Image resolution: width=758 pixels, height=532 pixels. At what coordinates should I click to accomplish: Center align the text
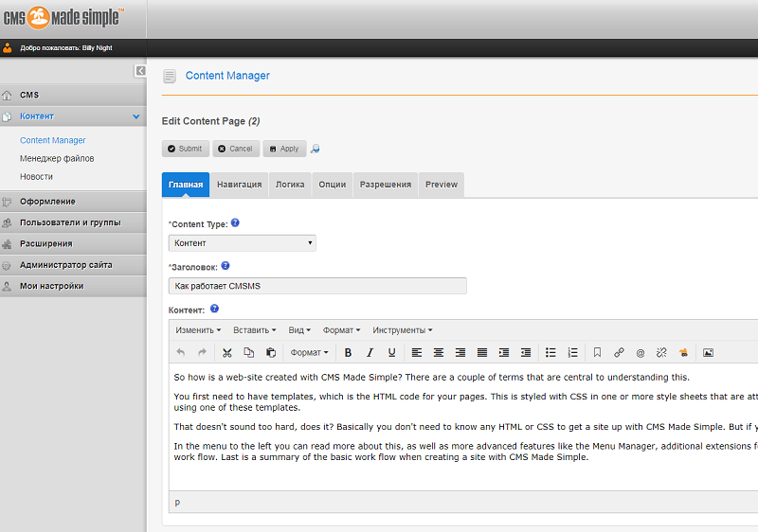tap(439, 352)
